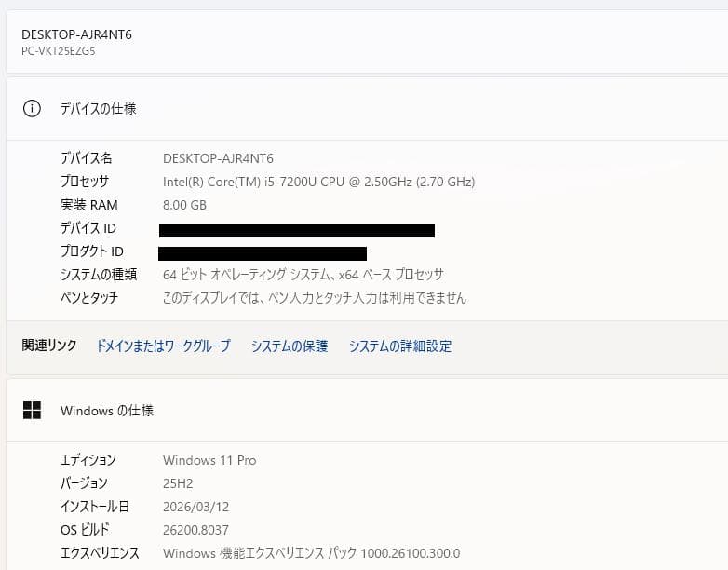
Task: Click the OS ビルド label
Action: pos(85,530)
